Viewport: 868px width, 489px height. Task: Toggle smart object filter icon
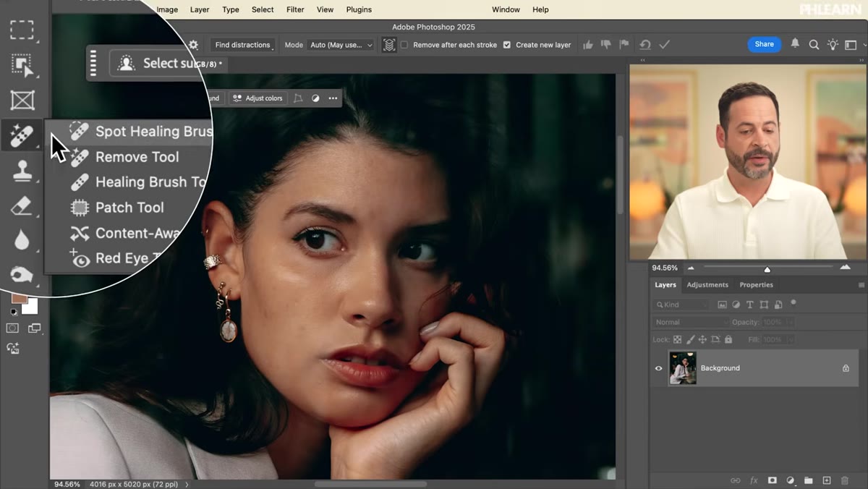778,305
